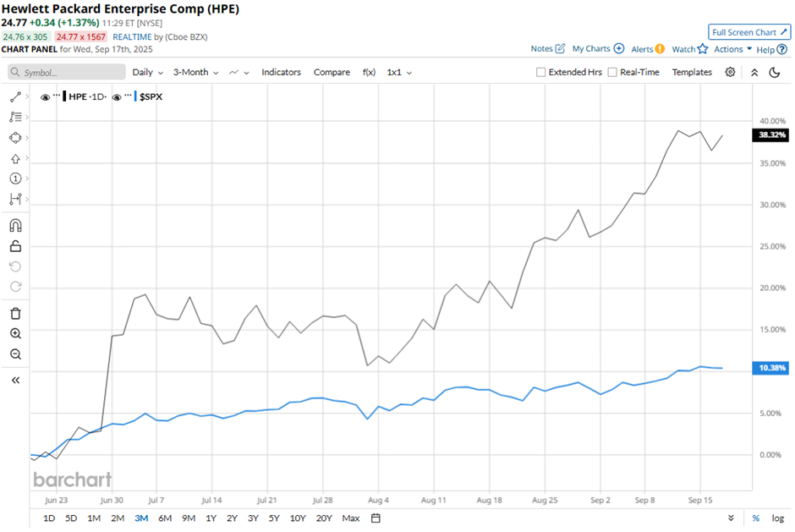
Task: Open Help question mark icon
Action: (x=781, y=49)
